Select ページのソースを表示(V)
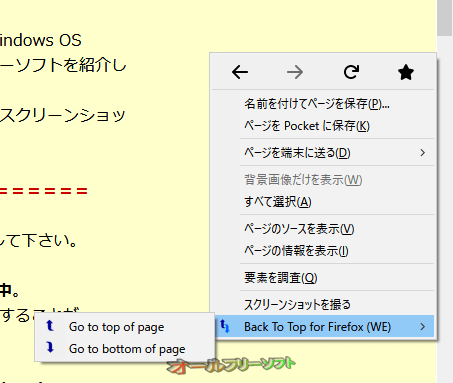Screen dimensions: 453x383 point(323,229)
